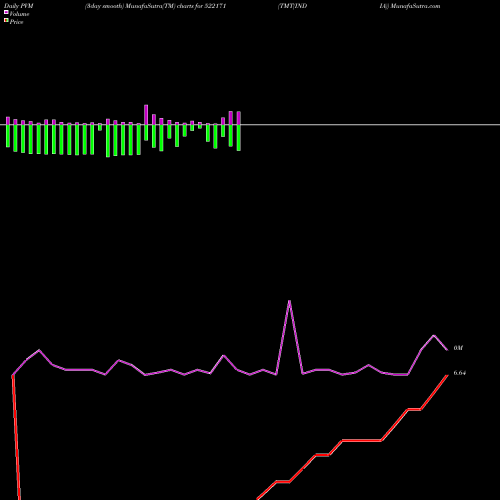This screenshot has height=500, width=500.
Task: Click the '0M' volume value label
Action: 458,348
